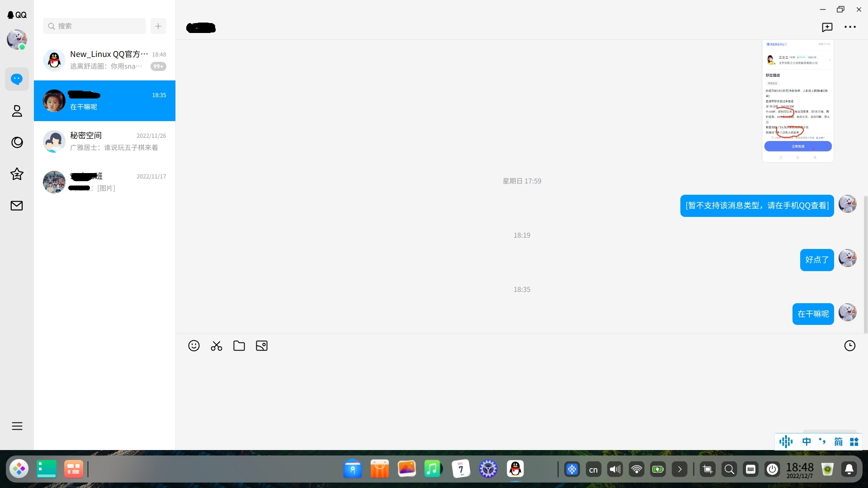Open the favorites star sidebar icon

pos(17,174)
